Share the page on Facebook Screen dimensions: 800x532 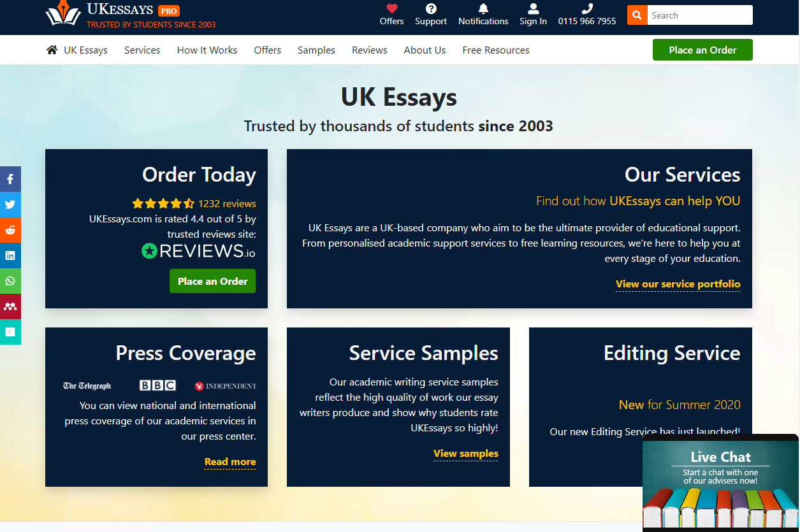point(10,179)
